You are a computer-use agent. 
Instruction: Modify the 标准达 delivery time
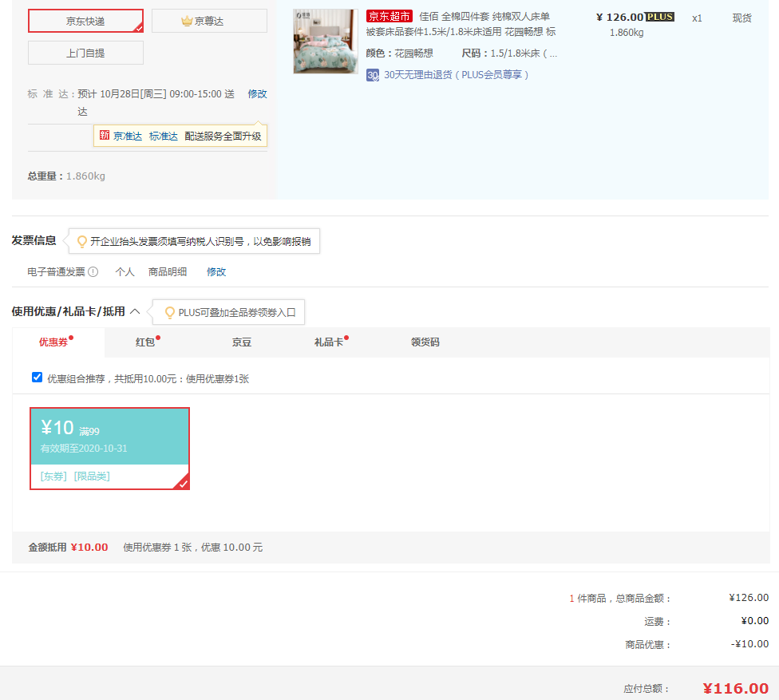point(257,94)
